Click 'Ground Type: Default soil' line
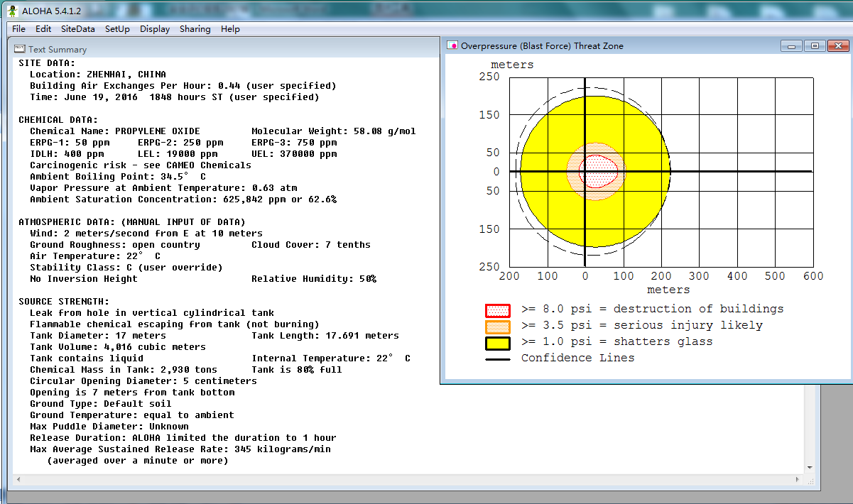This screenshot has height=504, width=853. [101, 403]
